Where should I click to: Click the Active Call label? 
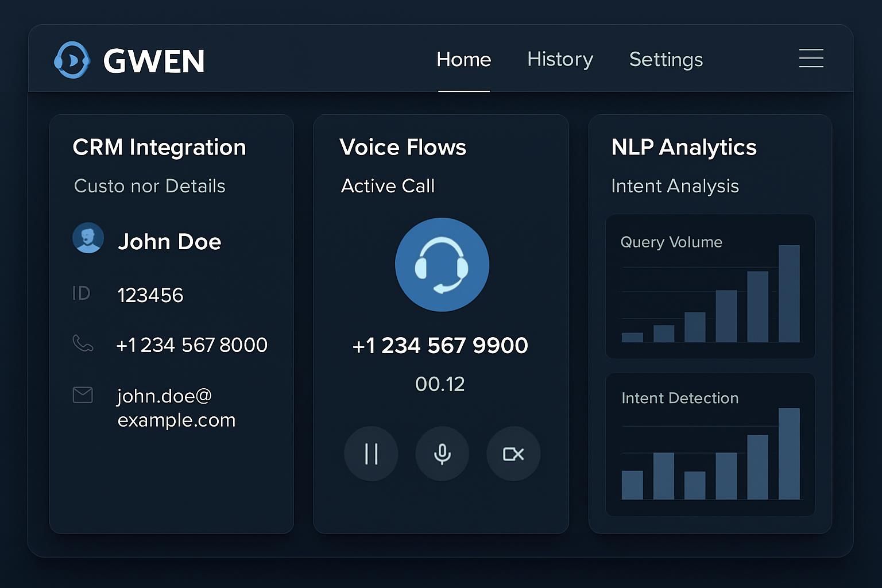[388, 186]
